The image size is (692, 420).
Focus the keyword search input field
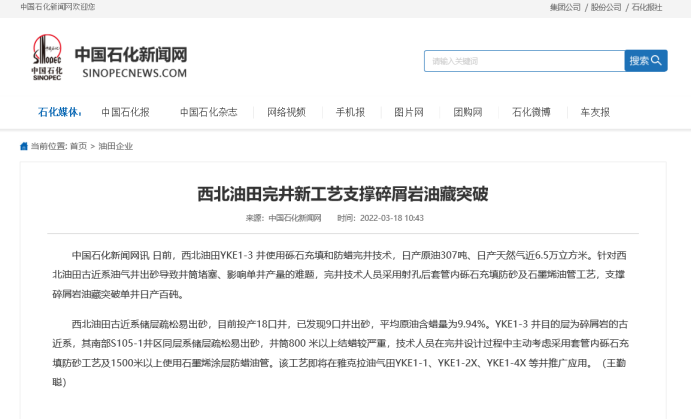pos(524,61)
